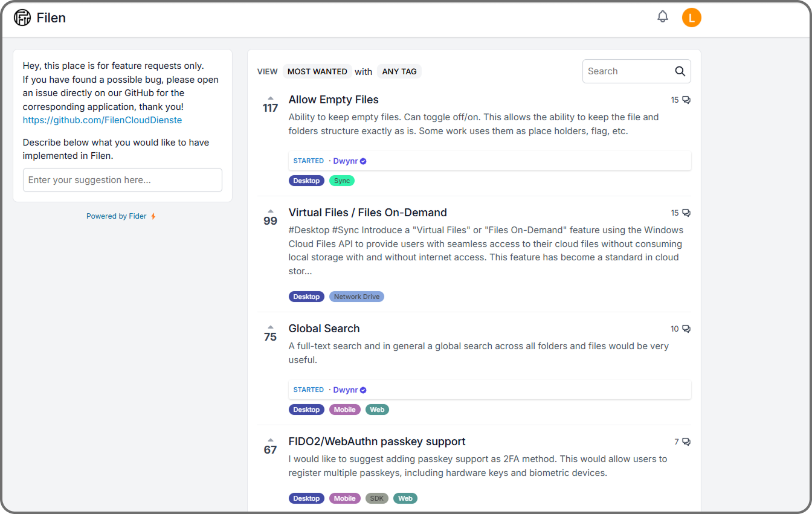Image resolution: width=812 pixels, height=514 pixels.
Task: Click STARTED status on Allow Empty Files
Action: tap(309, 161)
